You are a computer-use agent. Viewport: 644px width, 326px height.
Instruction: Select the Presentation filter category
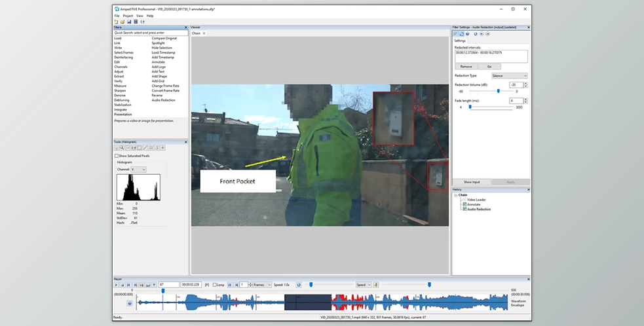coord(123,115)
